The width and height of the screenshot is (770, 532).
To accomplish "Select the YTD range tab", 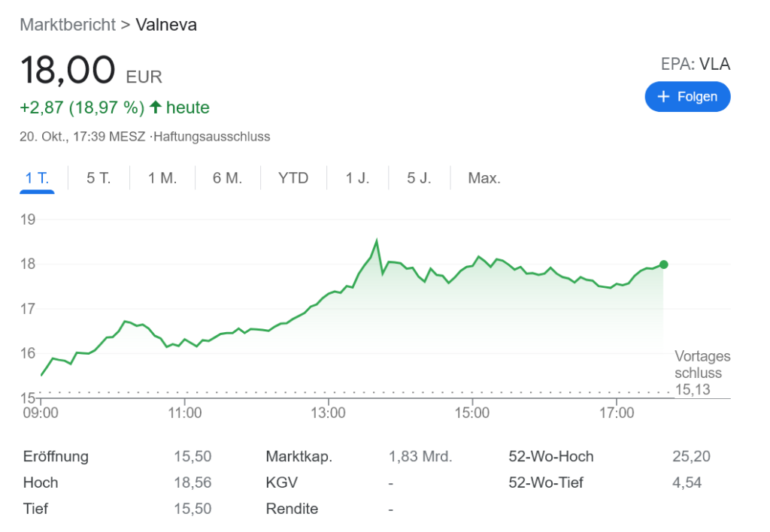I will (293, 178).
